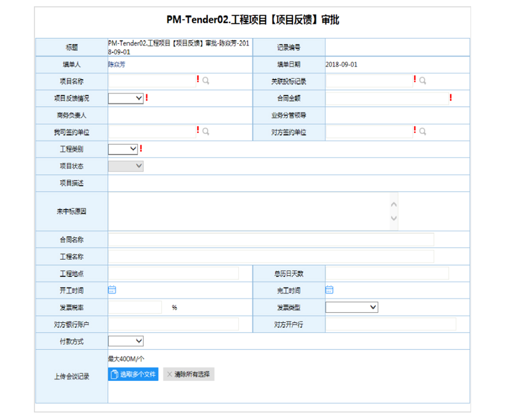Click the 工程地点 input field
Screen dimensions: 505x420
point(174,273)
